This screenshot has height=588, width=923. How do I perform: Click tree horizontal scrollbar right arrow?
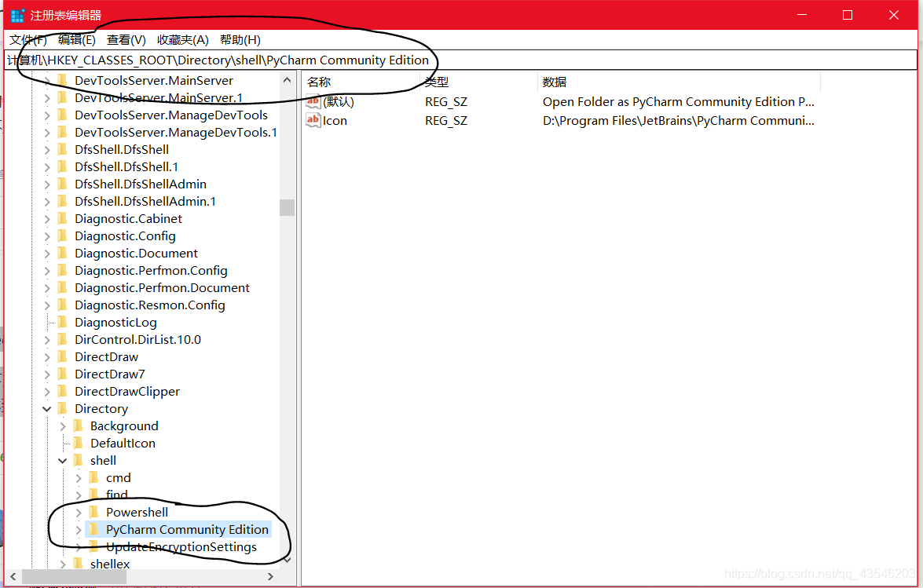coord(271,577)
